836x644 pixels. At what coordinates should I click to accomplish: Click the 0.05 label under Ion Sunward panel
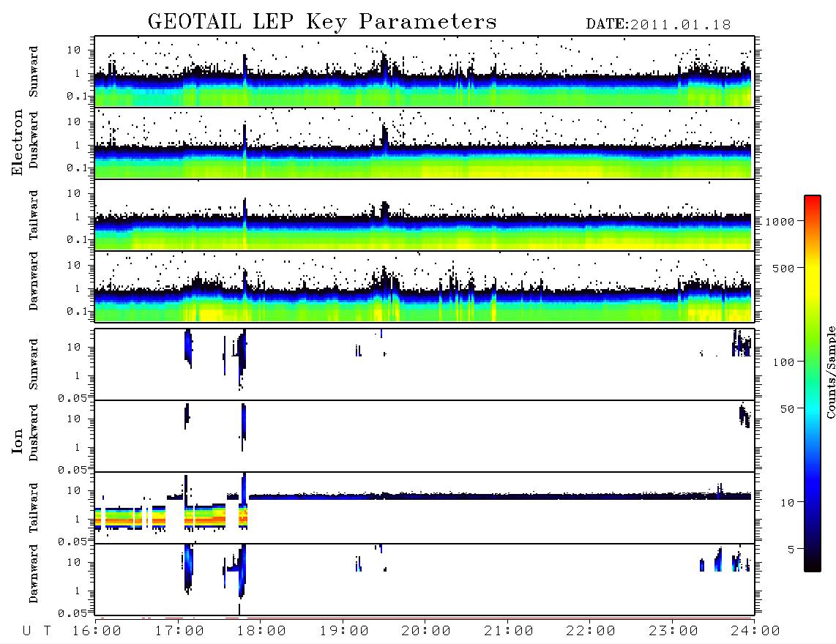[x=72, y=398]
